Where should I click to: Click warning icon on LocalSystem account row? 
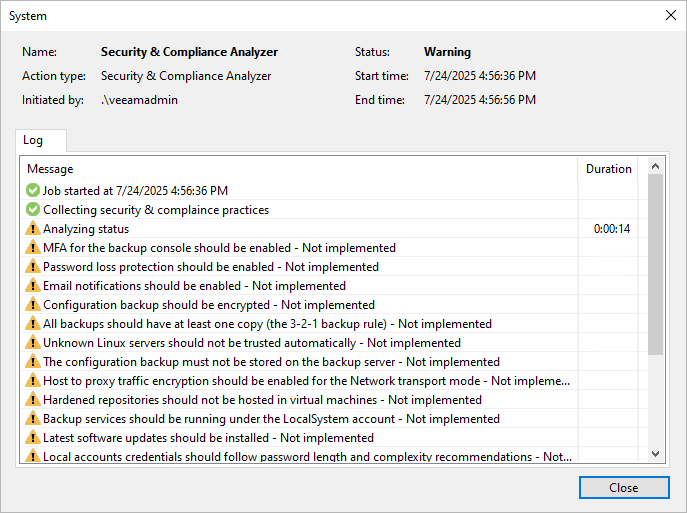click(33, 418)
